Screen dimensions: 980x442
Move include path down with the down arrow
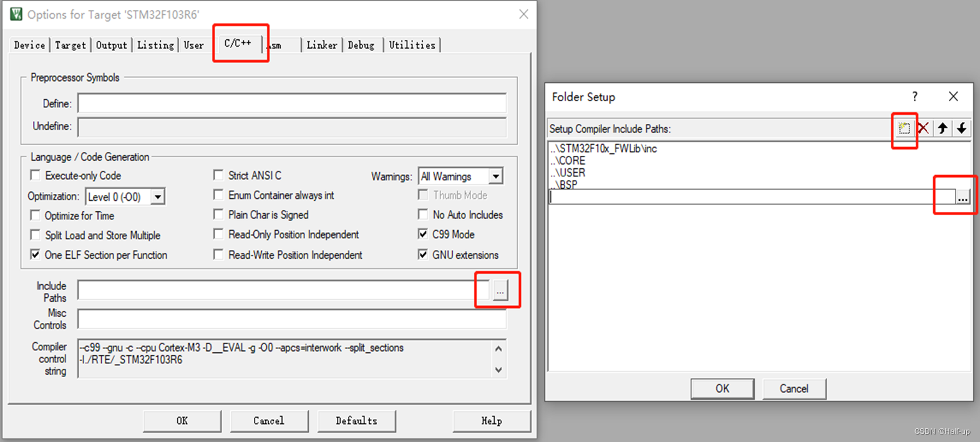(962, 128)
